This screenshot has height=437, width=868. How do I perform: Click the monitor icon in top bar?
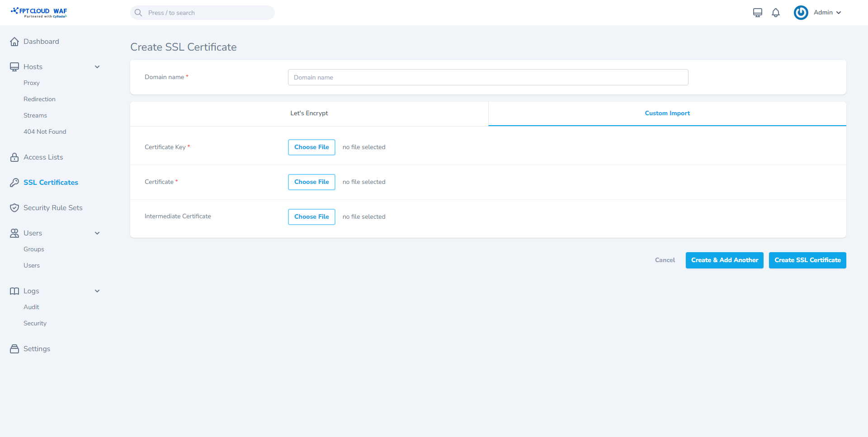click(758, 13)
